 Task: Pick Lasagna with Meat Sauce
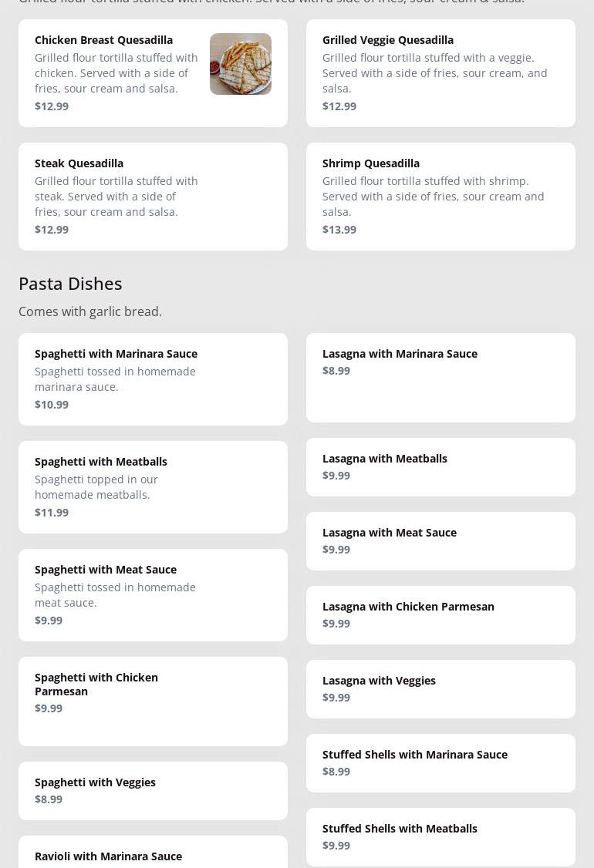click(440, 540)
